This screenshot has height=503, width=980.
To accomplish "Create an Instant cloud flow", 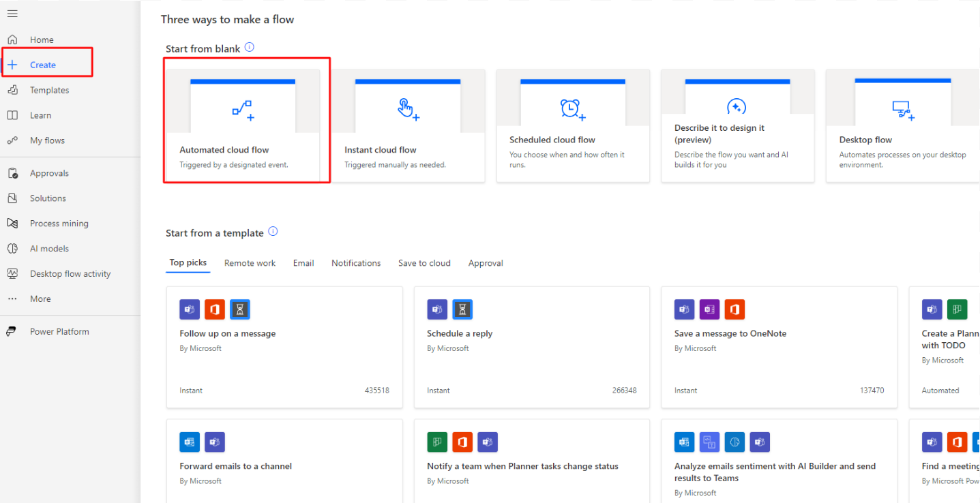I will pyautogui.click(x=408, y=121).
